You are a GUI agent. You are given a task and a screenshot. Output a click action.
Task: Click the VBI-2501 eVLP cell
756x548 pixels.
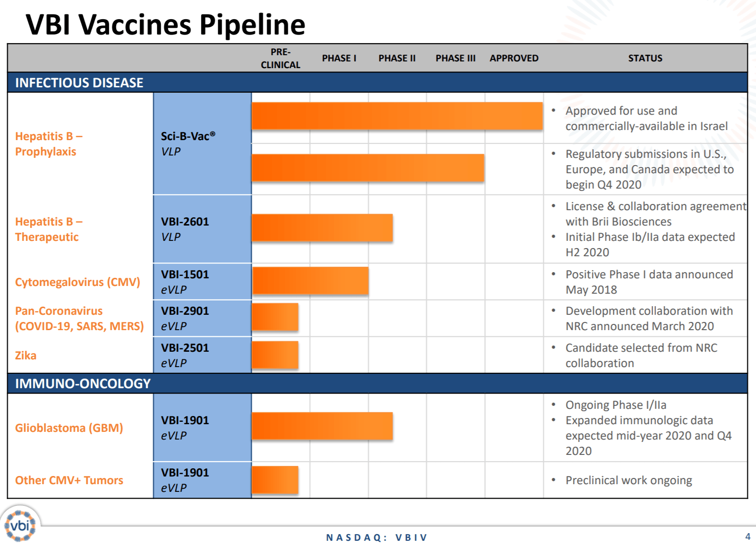202,355
